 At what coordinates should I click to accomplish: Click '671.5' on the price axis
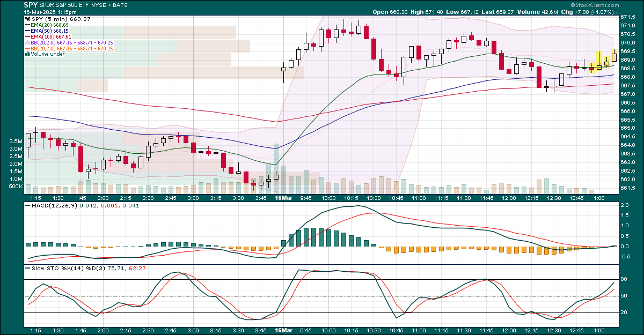(x=627, y=17)
